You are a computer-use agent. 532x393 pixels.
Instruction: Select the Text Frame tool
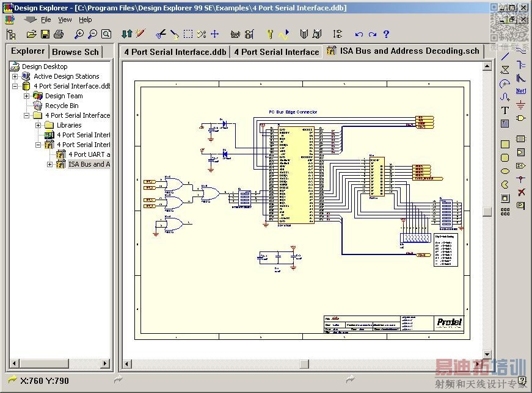505,124
